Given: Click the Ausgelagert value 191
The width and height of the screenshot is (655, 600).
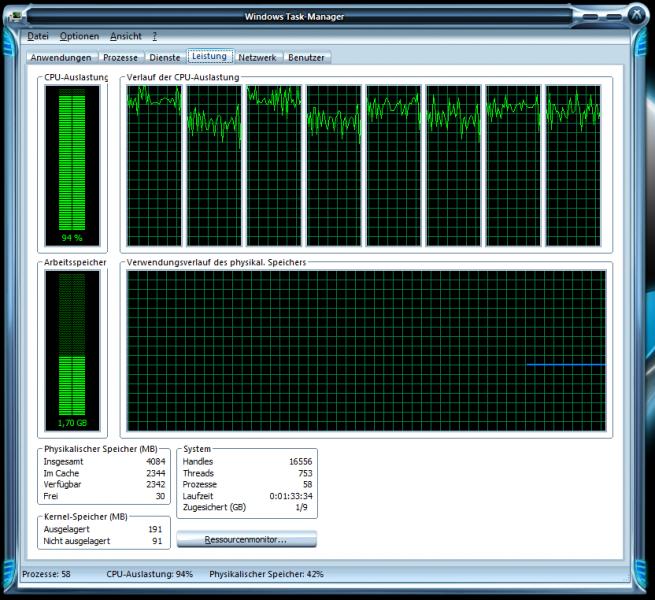Looking at the screenshot, I should [x=155, y=529].
